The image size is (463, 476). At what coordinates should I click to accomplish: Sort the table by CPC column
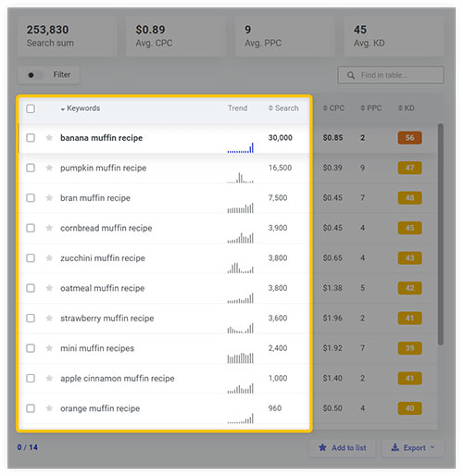pyautogui.click(x=333, y=108)
